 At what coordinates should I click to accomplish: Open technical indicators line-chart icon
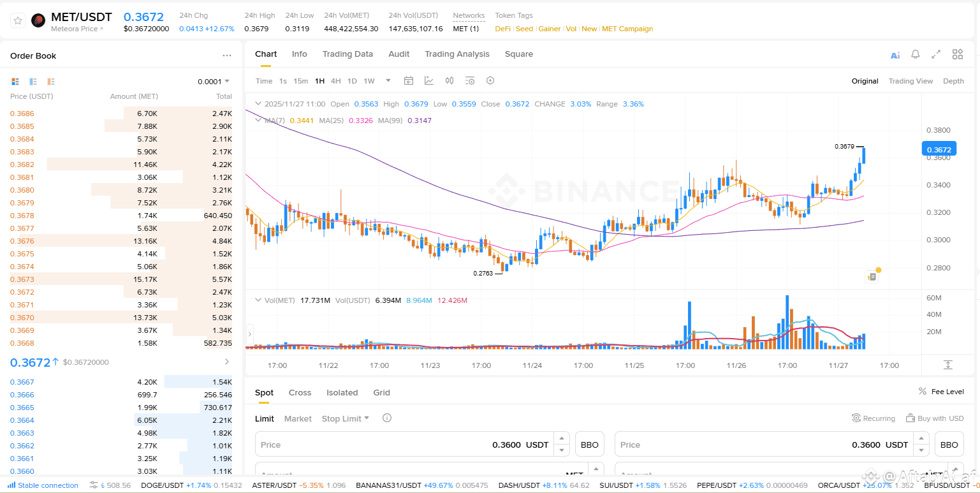tap(429, 81)
